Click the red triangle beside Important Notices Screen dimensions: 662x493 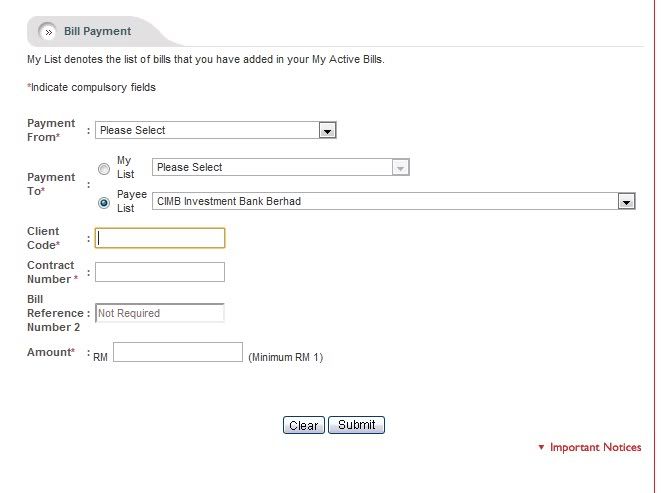(x=541, y=448)
